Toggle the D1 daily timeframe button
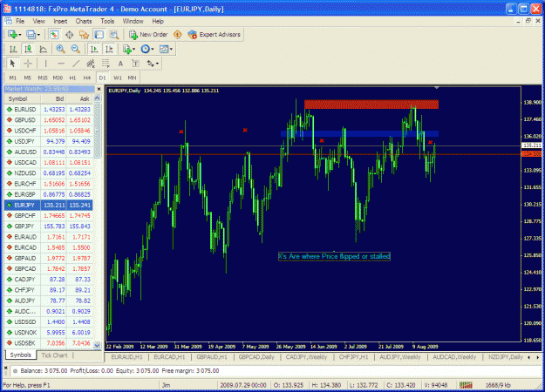Image resolution: width=545 pixels, height=392 pixels. (x=102, y=78)
